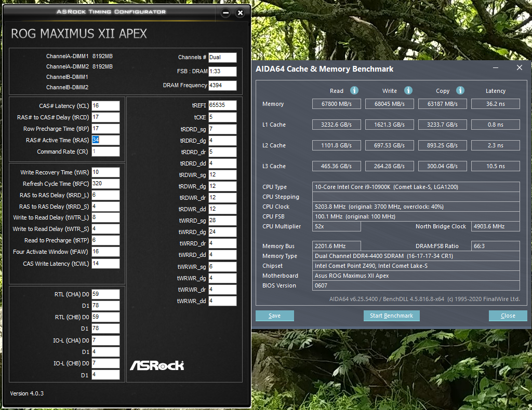532x410 pixels.
Task: Click the ASRock logo in Timing Configurator
Action: pos(157,365)
